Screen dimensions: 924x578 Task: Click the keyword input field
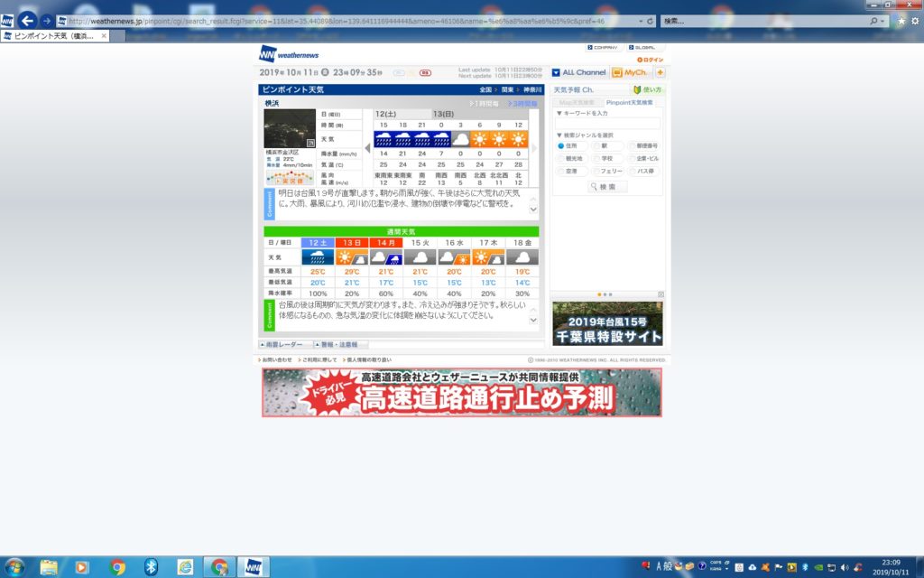(x=607, y=124)
